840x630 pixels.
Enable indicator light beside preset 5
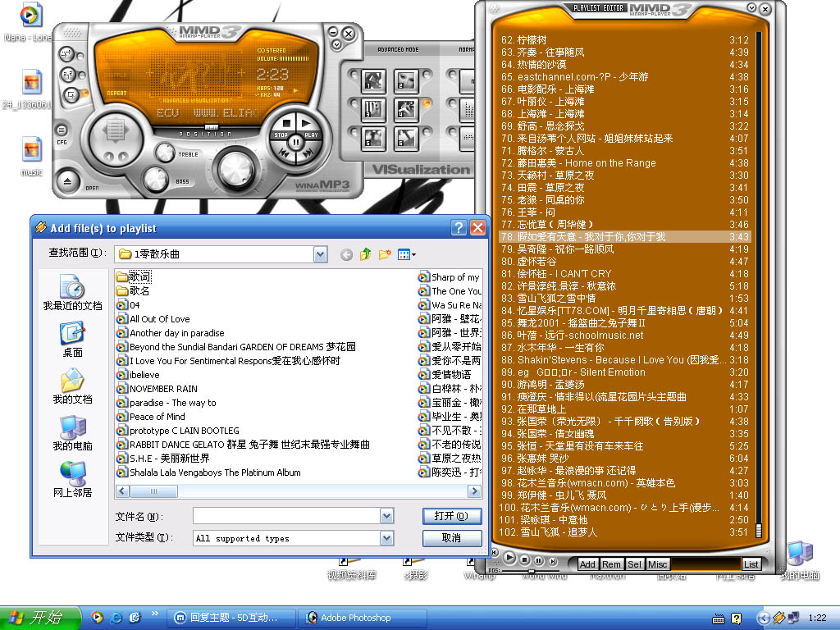point(353,130)
